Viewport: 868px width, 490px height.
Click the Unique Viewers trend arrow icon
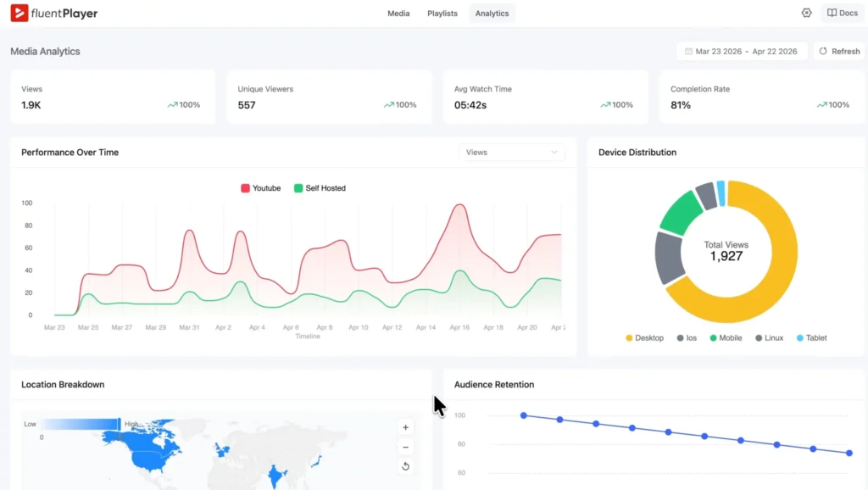click(x=389, y=104)
